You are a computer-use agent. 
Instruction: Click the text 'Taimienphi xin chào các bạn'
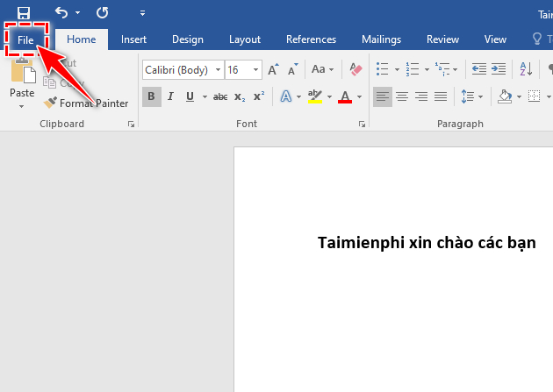(x=427, y=243)
